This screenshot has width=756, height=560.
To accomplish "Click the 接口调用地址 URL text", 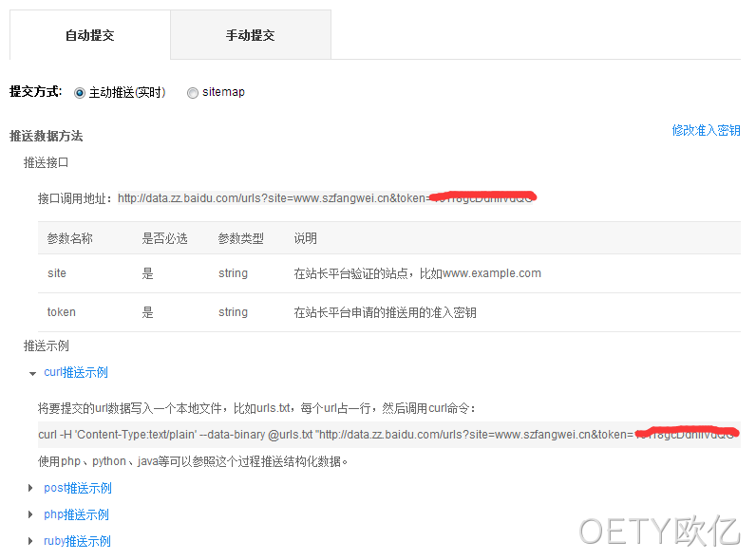I will click(327, 198).
